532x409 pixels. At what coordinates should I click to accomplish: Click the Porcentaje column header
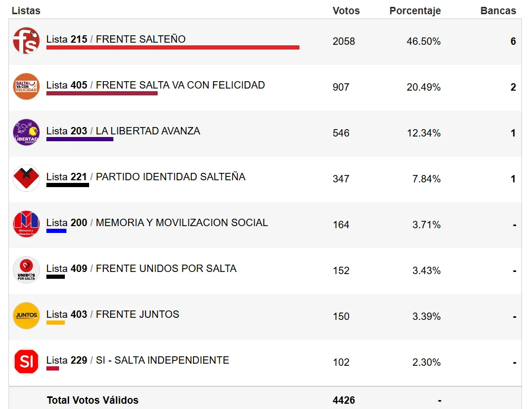tap(415, 11)
